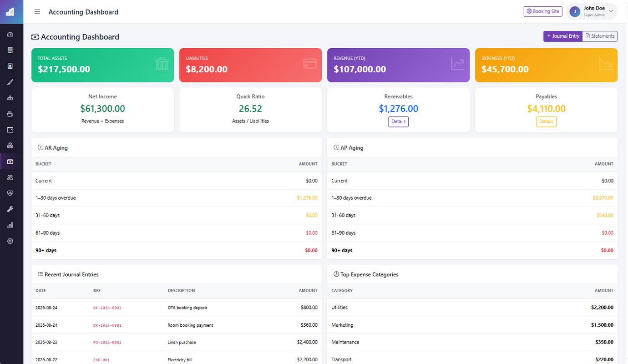The width and height of the screenshot is (628, 364).
Task: Click the Net Income $61,300.00 value
Action: (x=102, y=109)
